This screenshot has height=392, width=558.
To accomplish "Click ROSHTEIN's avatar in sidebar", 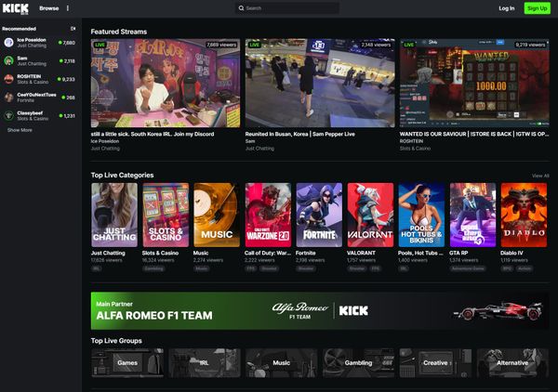I will point(9,79).
